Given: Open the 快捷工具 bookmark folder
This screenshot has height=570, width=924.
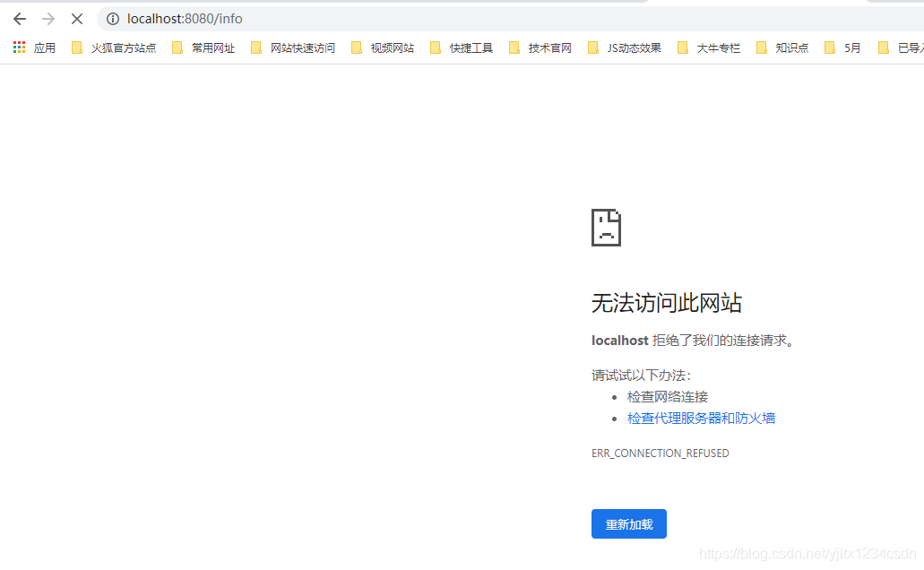Looking at the screenshot, I should (462, 47).
